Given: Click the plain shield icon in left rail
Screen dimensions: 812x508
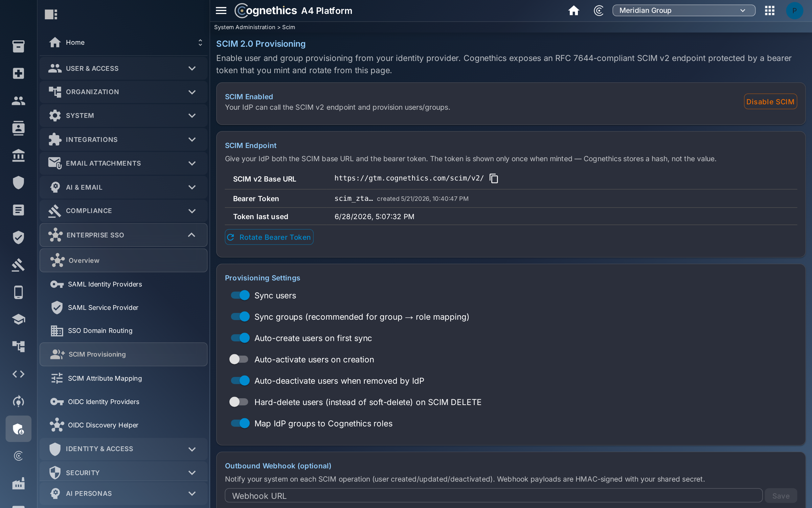Looking at the screenshot, I should click(18, 183).
